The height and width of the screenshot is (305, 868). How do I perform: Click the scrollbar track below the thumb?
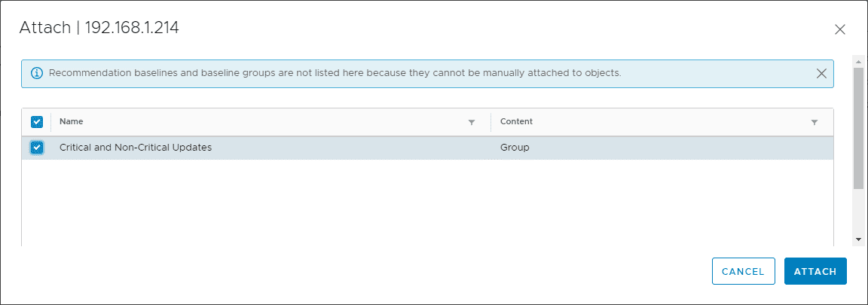pos(858,211)
